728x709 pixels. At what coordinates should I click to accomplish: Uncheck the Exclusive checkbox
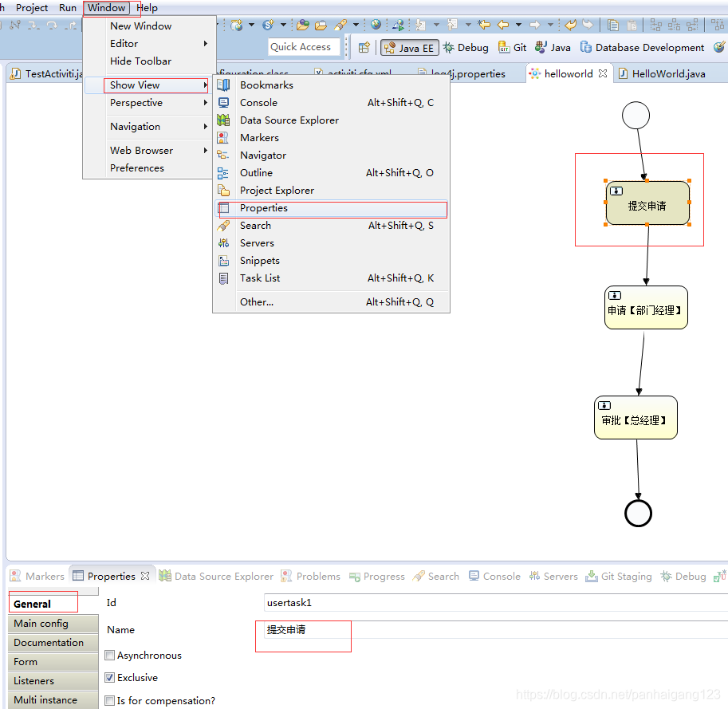(x=109, y=677)
